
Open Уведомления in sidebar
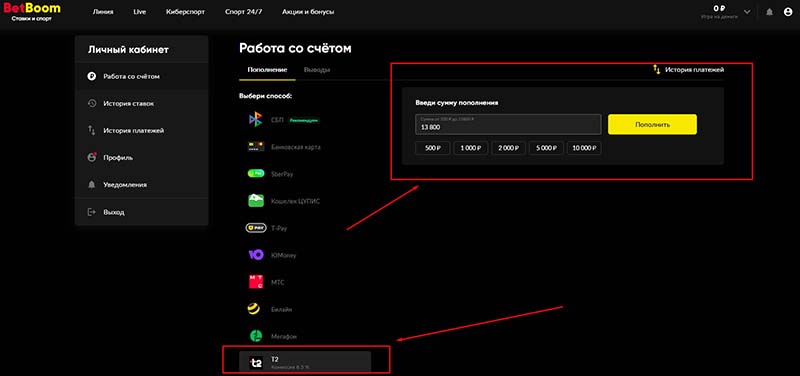tap(141, 185)
